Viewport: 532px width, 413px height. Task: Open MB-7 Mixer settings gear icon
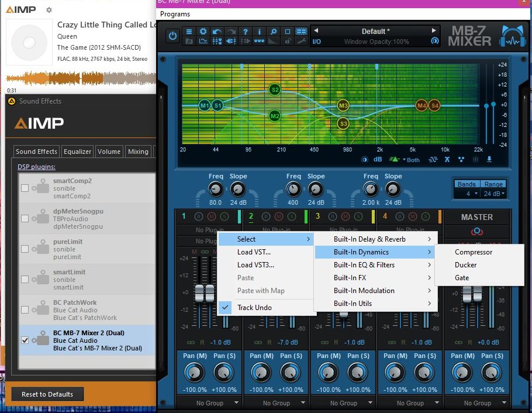coord(203,32)
